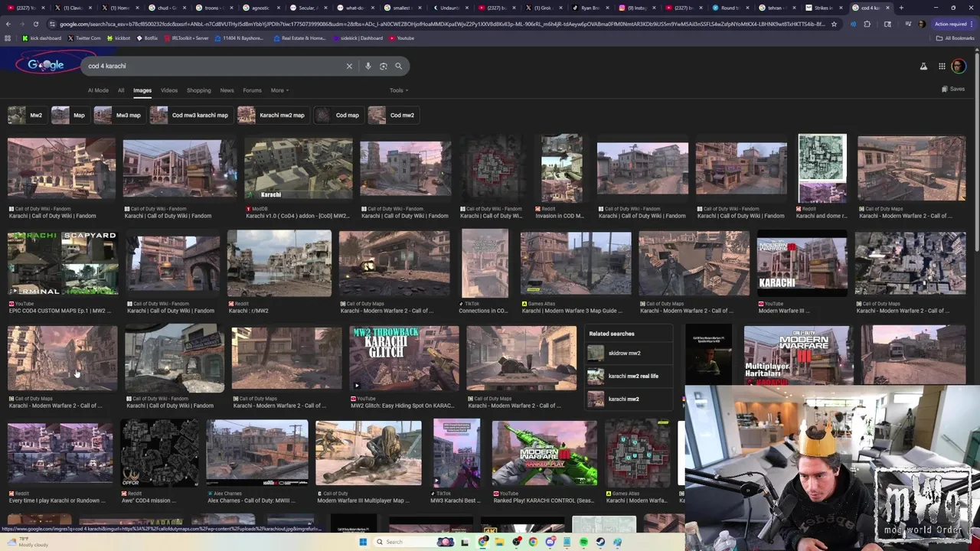
Task: Switch to the Videos tab
Action: [x=169, y=90]
